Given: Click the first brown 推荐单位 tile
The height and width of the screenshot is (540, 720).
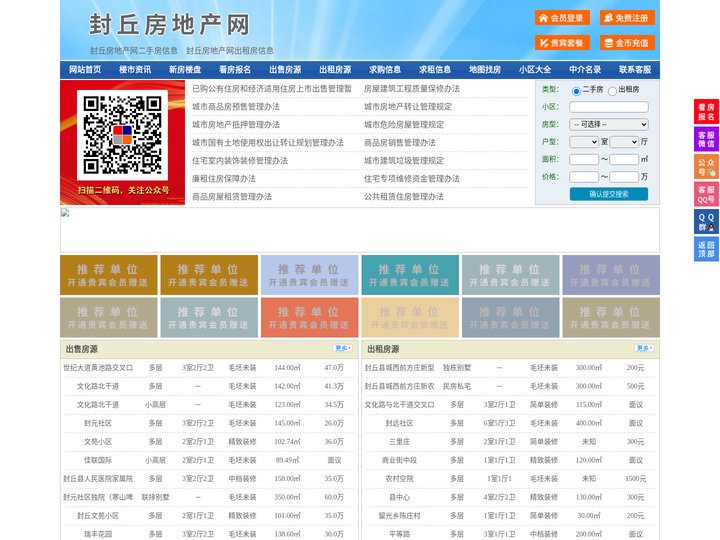Looking at the screenshot, I should click(108, 275).
